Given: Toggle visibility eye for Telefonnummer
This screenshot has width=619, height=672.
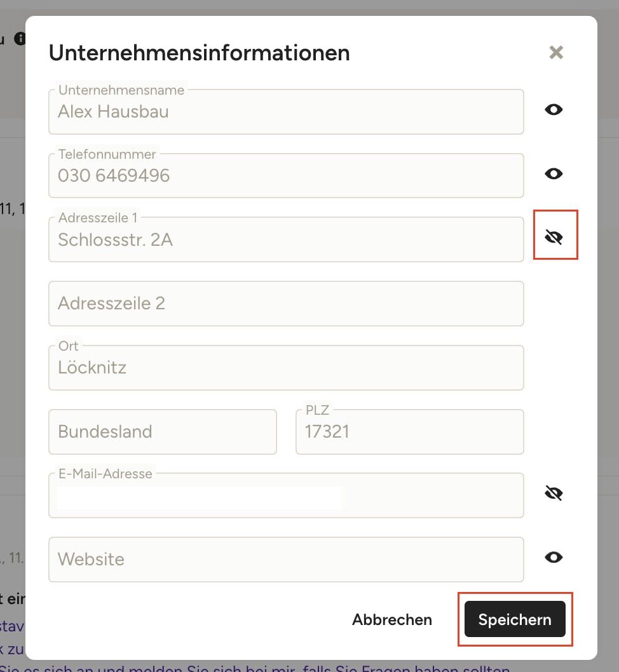Looking at the screenshot, I should tap(554, 174).
